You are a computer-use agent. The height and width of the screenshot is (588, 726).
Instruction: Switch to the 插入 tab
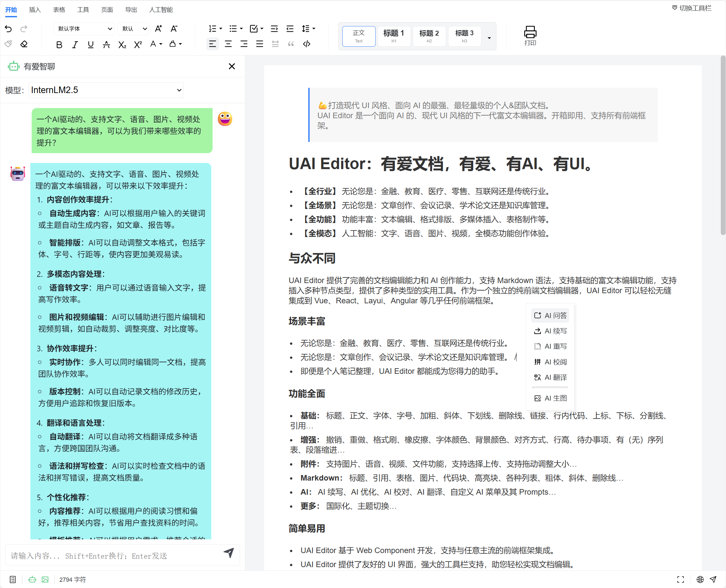coord(35,9)
